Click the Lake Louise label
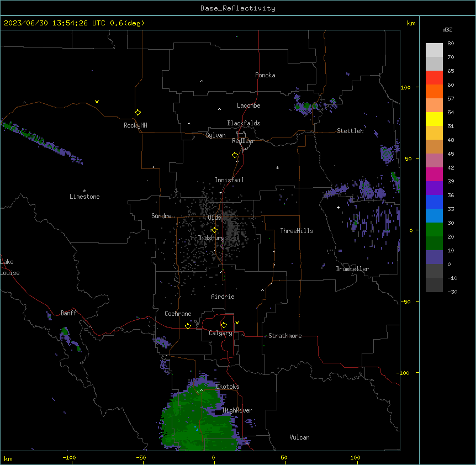The width and height of the screenshot is (476, 465). (x=10, y=267)
